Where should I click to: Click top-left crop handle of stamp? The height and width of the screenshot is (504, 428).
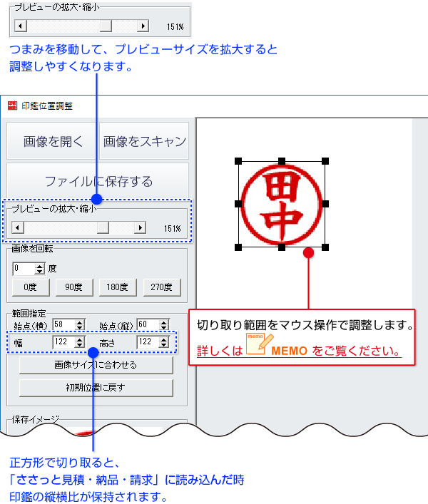[x=238, y=161]
